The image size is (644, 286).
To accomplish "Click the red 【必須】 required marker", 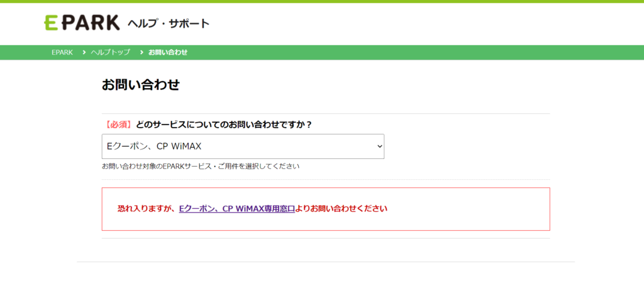I will pos(118,124).
